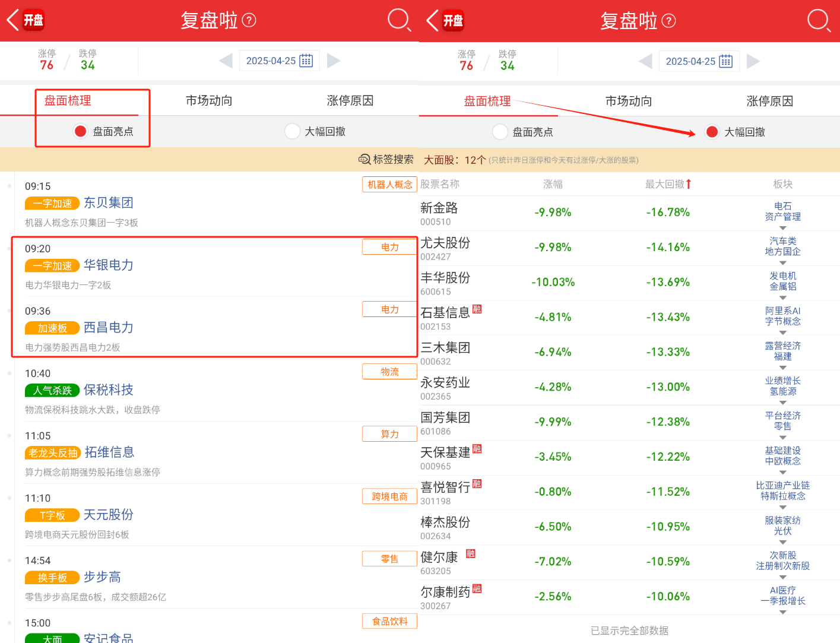This screenshot has width=840, height=643.
Task: Tap the back arrow in left panel
Action: click(x=12, y=20)
